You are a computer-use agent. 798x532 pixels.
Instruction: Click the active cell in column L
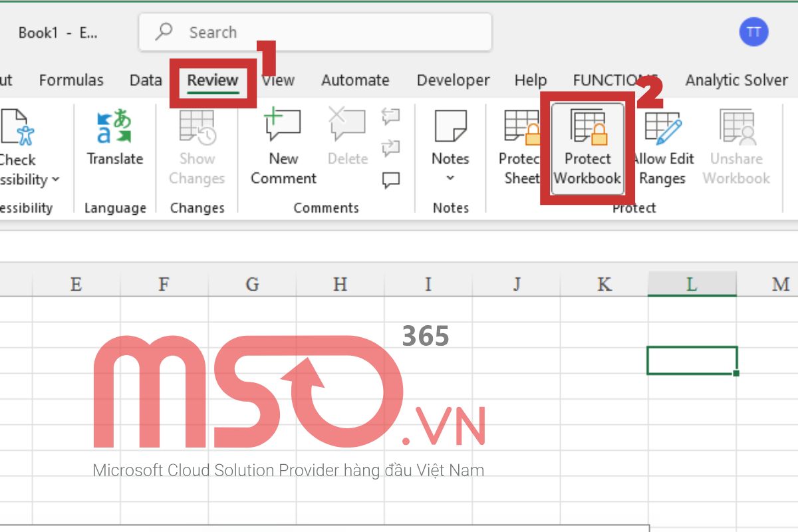tap(692, 360)
